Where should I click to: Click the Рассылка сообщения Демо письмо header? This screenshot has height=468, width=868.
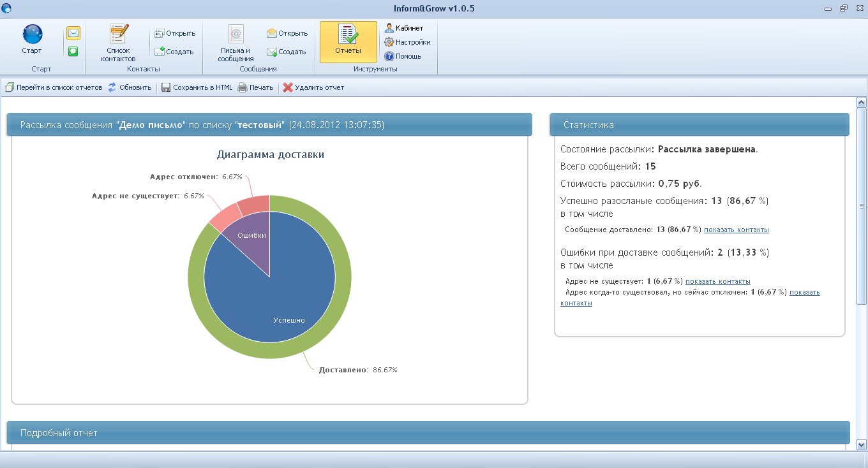pyautogui.click(x=269, y=124)
